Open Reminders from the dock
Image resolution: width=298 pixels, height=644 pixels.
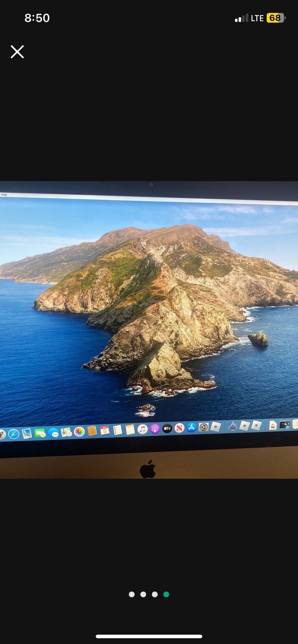(x=117, y=430)
